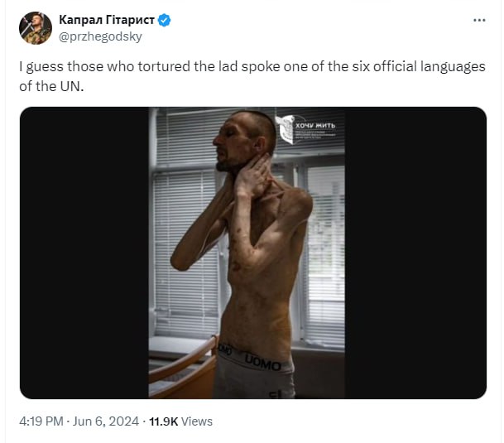Select the tweet's first line of text
Viewport: 504px width, 443px height.
tap(252, 66)
